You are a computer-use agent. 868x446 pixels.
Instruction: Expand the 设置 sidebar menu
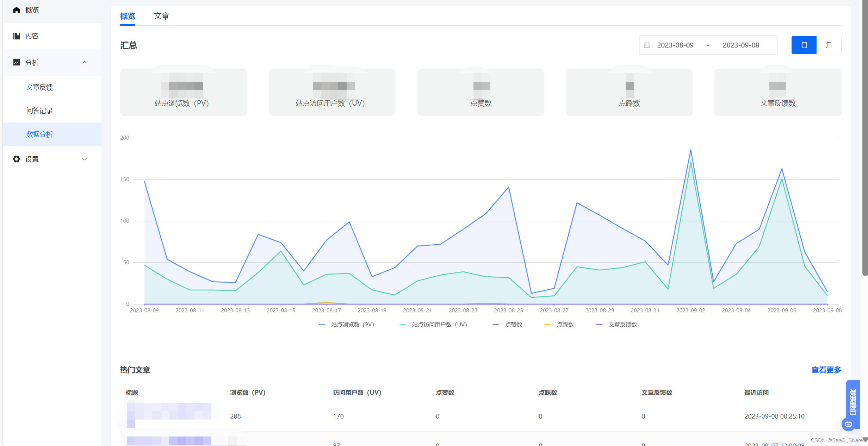point(85,159)
